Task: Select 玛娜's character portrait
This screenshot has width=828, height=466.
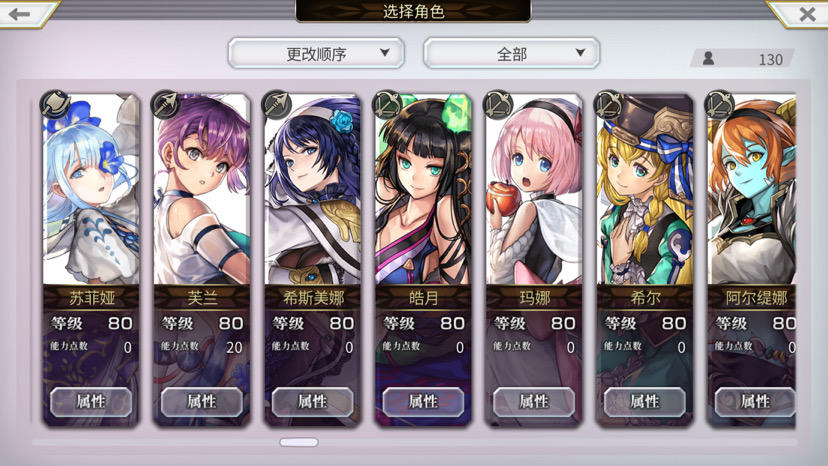Action: pyautogui.click(x=534, y=190)
